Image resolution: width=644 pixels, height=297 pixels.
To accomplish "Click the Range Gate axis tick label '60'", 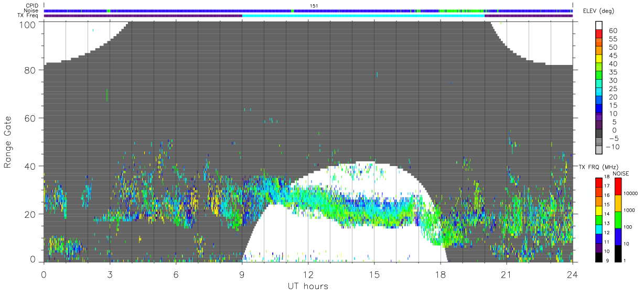I will (30, 118).
